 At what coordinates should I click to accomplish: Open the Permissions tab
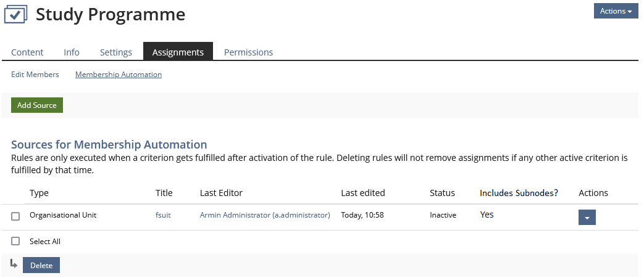248,52
